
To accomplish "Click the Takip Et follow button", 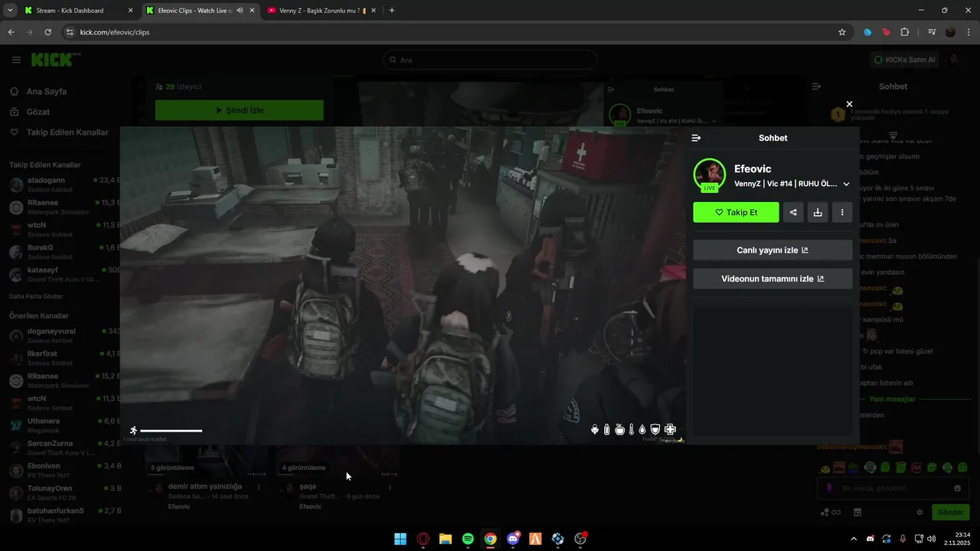I will 736,212.
